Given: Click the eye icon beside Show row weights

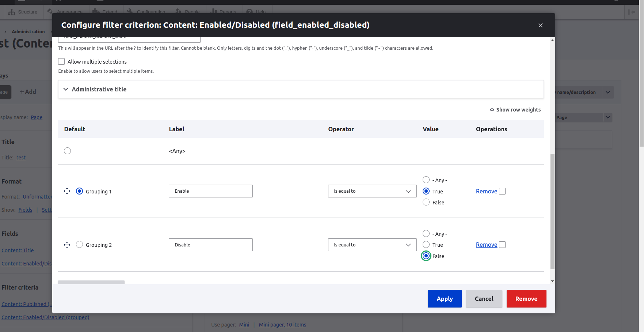Looking at the screenshot, I should [x=492, y=110].
